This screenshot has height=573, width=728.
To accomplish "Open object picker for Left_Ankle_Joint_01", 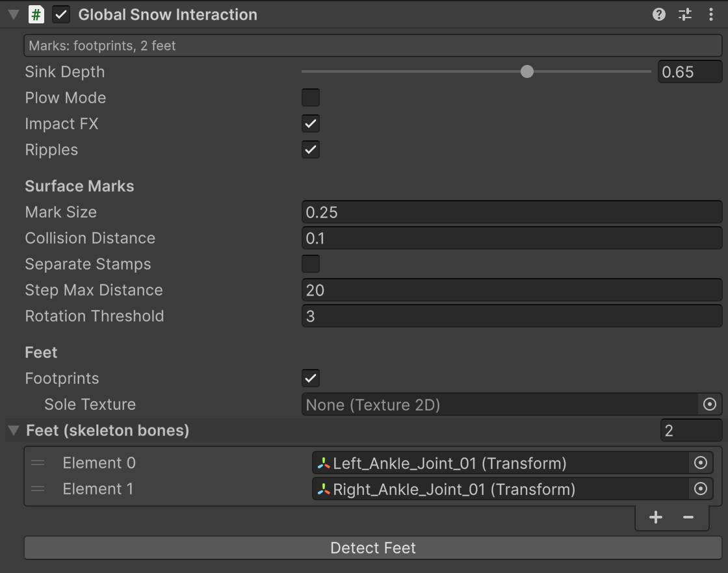I will pos(700,463).
